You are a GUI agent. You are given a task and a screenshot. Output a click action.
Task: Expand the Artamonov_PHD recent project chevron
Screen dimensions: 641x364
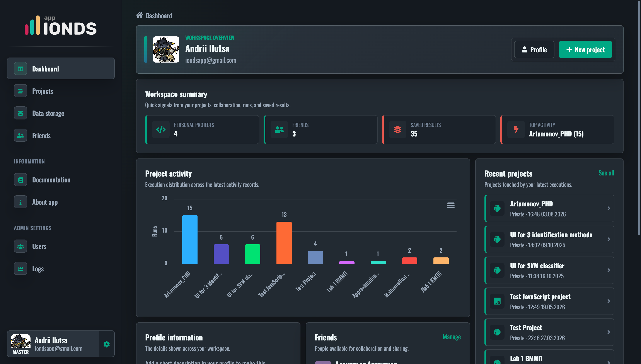coord(609,208)
